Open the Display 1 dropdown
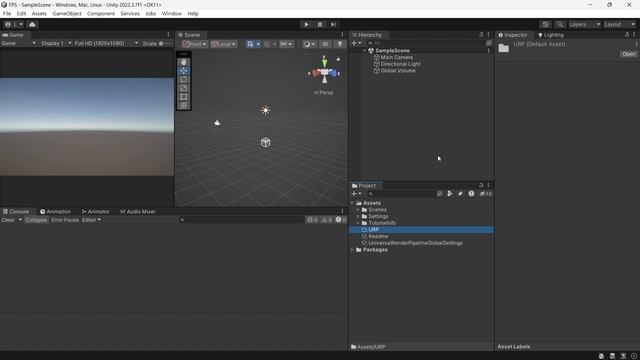The width and height of the screenshot is (640, 360). (56, 43)
